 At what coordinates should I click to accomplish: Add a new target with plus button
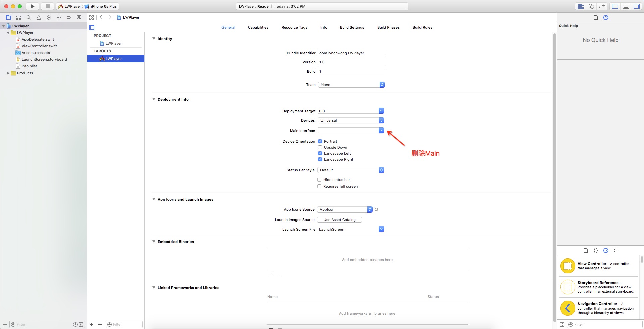[92, 324]
